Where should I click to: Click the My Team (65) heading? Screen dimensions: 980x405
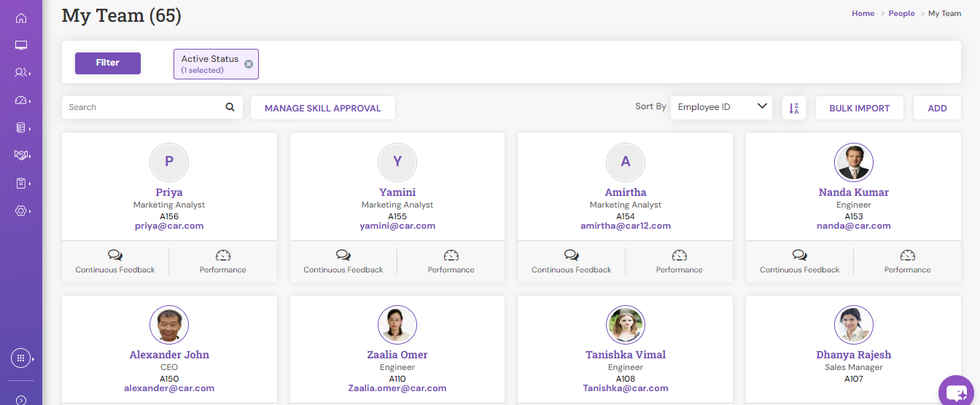[122, 15]
